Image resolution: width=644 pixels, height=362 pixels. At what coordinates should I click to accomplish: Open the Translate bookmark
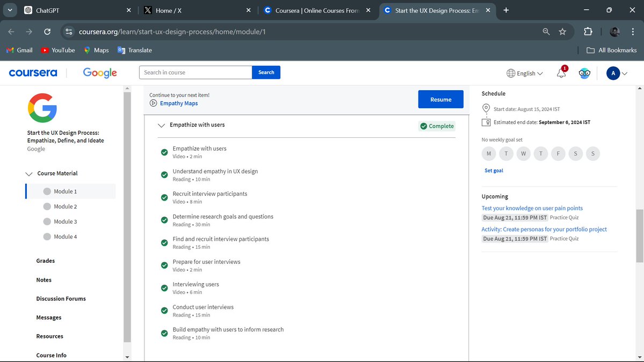[x=135, y=50]
